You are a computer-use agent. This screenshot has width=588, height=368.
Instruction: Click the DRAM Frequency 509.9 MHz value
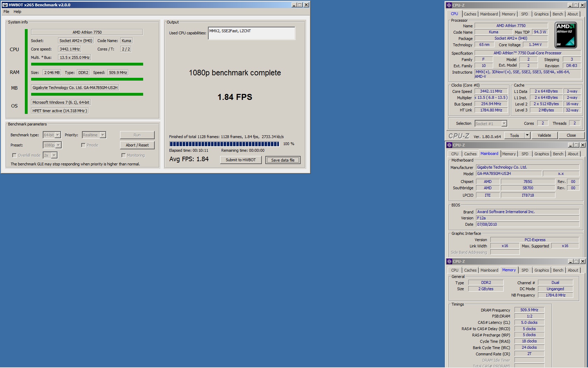click(529, 310)
